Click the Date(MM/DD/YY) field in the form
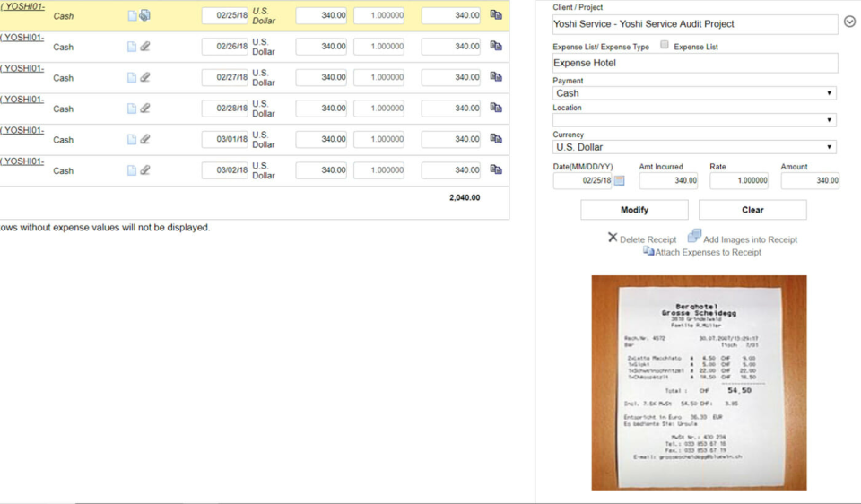The image size is (861, 504). [x=583, y=180]
